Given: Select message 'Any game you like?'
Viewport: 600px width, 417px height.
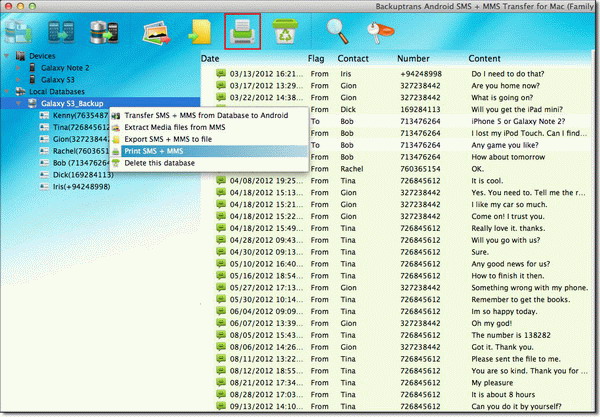Looking at the screenshot, I should [505, 145].
